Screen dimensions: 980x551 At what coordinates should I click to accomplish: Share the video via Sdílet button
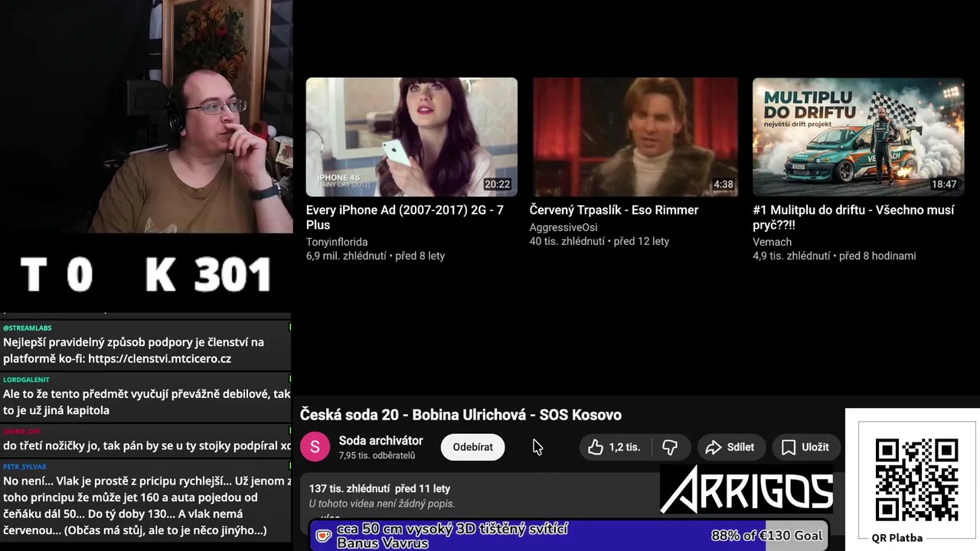pyautogui.click(x=730, y=447)
